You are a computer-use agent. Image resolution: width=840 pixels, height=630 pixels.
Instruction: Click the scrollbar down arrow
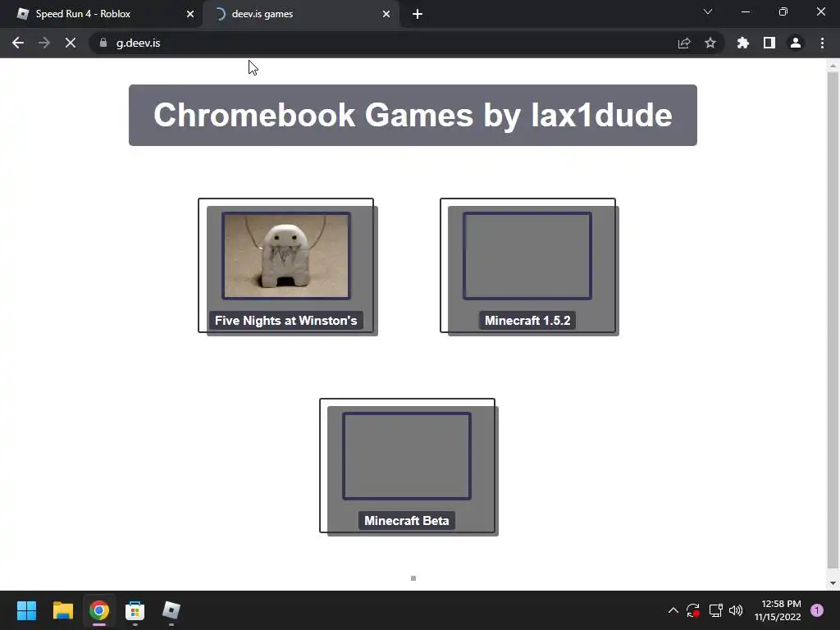click(x=833, y=583)
